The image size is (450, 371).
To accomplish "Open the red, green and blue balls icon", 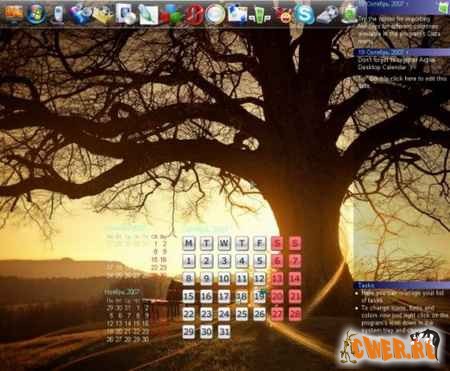I will (171, 14).
